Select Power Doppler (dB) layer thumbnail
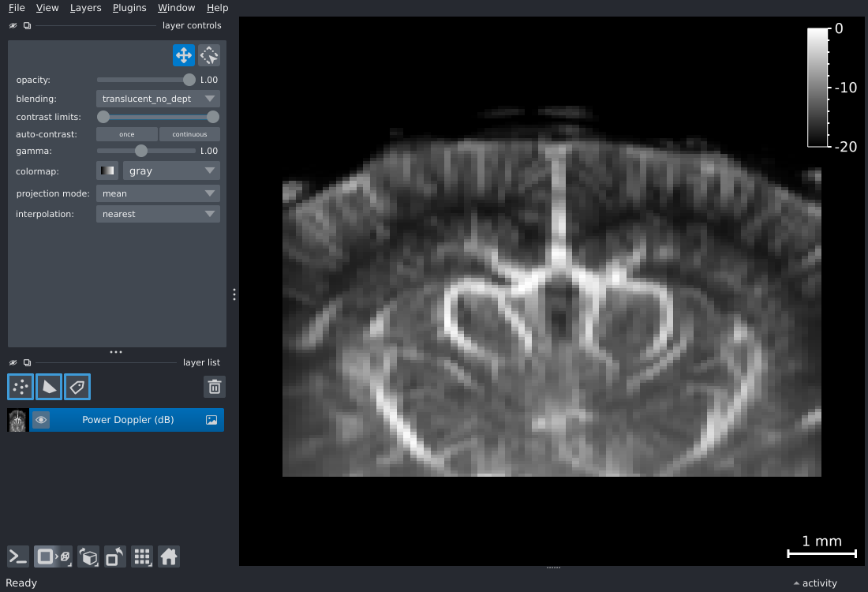868x592 pixels. [x=17, y=421]
